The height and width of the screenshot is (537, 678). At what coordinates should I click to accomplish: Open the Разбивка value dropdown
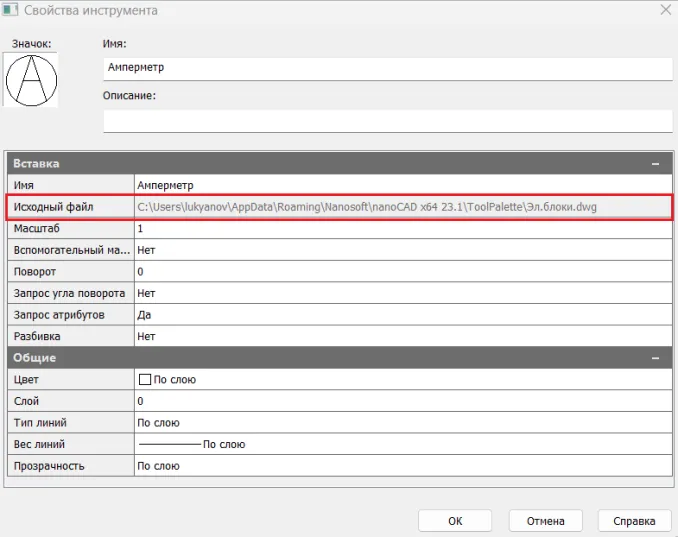click(x=400, y=337)
